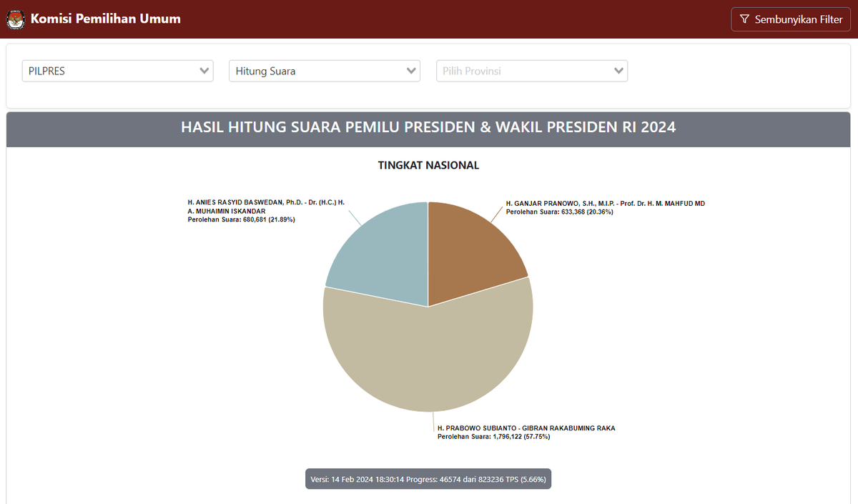Click the Anies Rasyid Baswedan candidate label
The width and height of the screenshot is (858, 504).
tap(265, 210)
